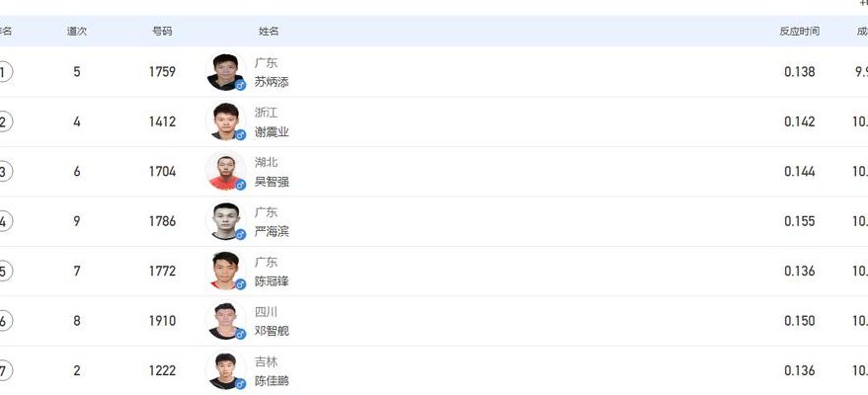Open athlete photo for bib 1222

coord(226,370)
